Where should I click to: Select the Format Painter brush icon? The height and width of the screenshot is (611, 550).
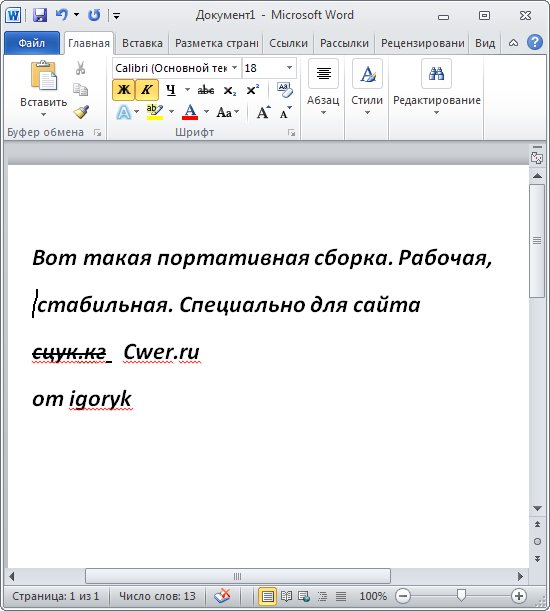point(81,112)
